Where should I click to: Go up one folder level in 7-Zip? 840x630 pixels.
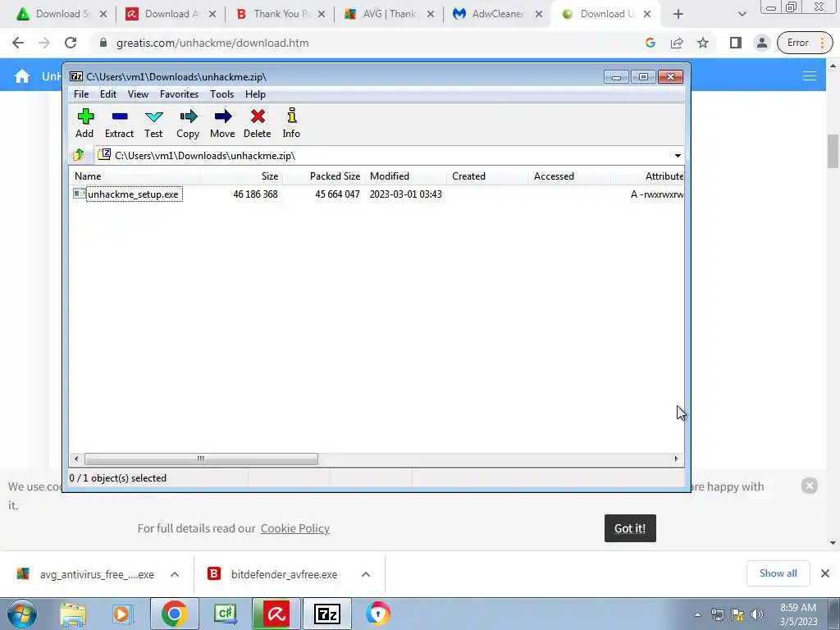coord(79,155)
